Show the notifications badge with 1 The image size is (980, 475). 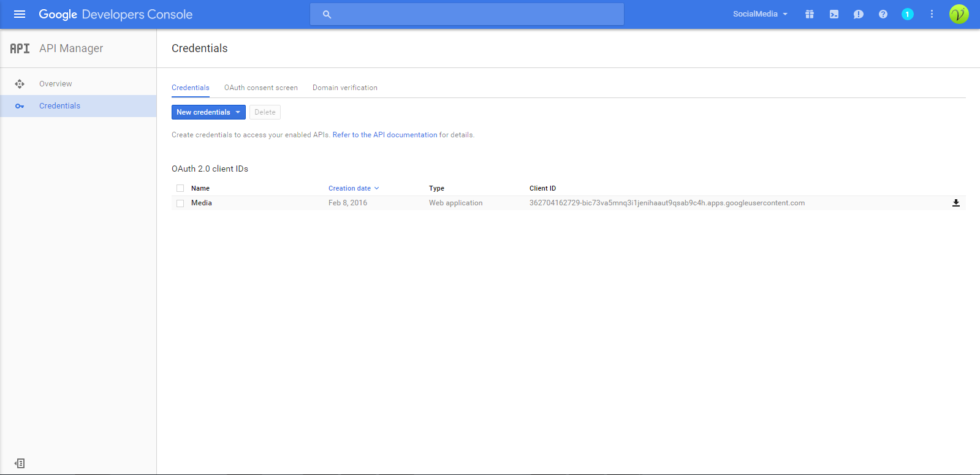(908, 14)
